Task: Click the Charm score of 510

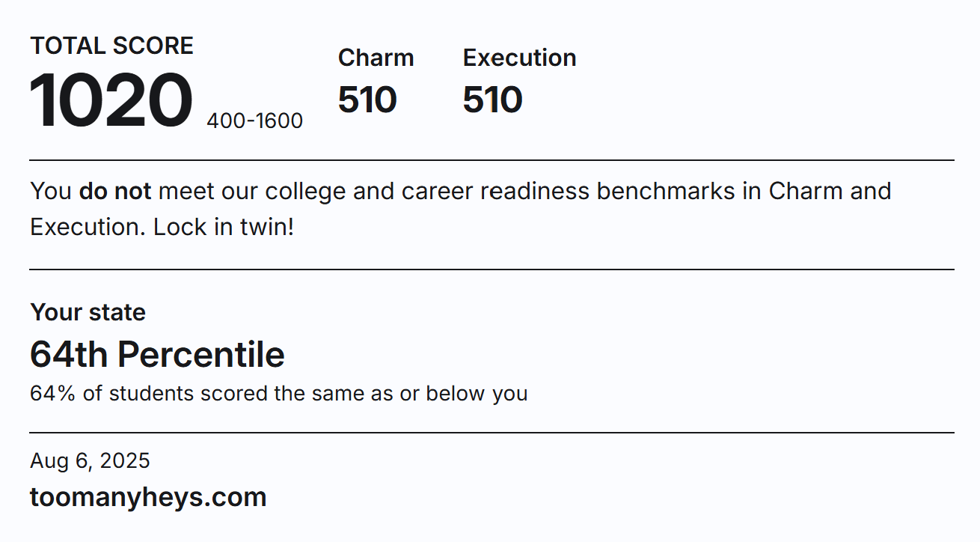Action: 367,100
